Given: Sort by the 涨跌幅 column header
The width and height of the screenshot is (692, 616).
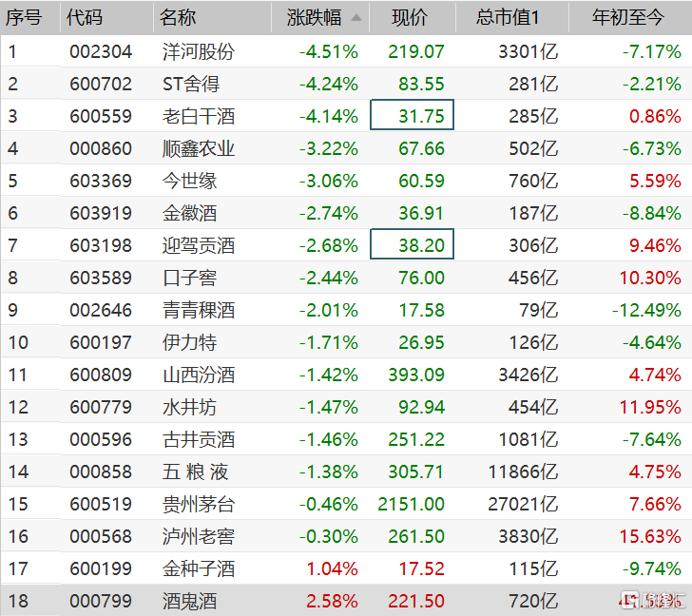Looking at the screenshot, I should pos(315,18).
